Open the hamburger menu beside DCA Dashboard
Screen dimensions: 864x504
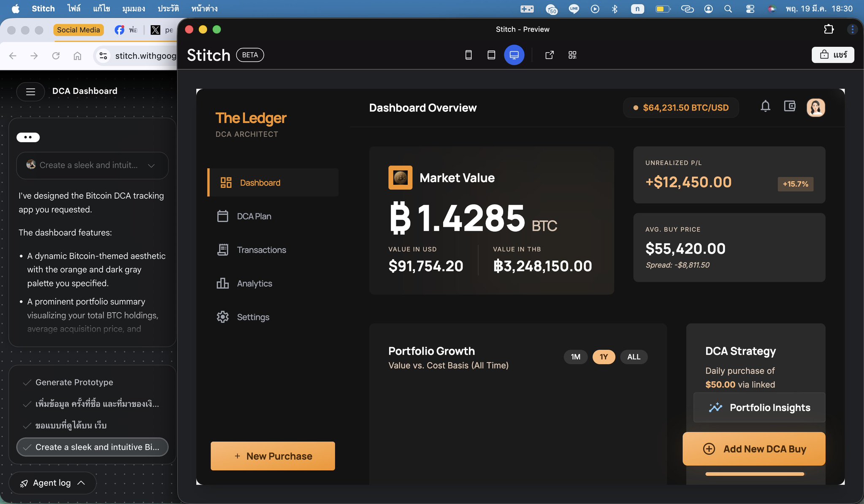coord(30,92)
